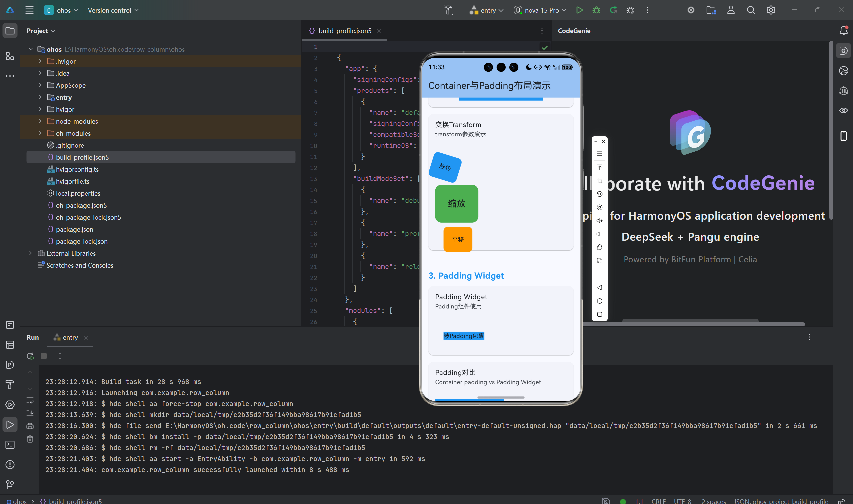Toggle soft-wrap in Run console
The width and height of the screenshot is (853, 504).
coord(30,400)
